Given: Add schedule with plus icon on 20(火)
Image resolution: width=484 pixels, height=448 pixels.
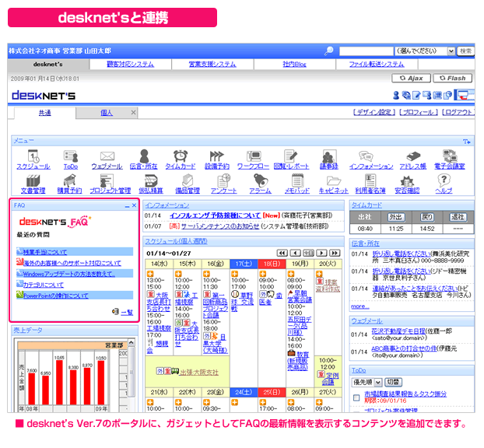Looking at the screenshot, I should [319, 274].
